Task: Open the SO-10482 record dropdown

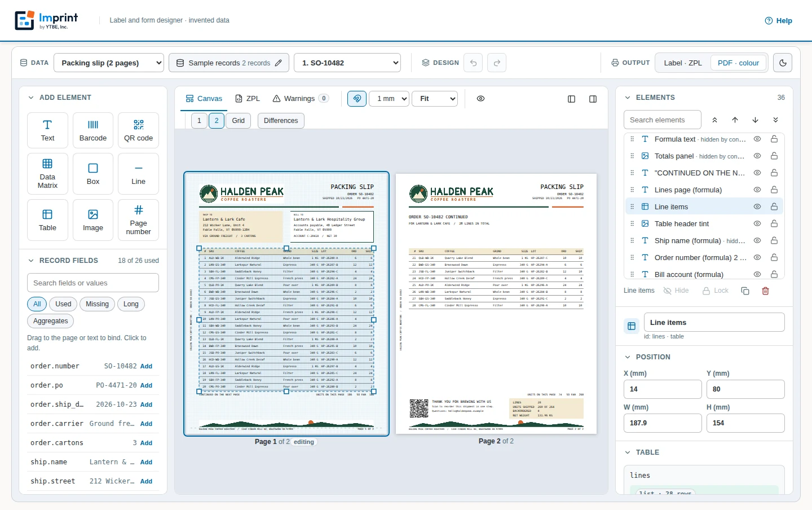Action: 347,63
